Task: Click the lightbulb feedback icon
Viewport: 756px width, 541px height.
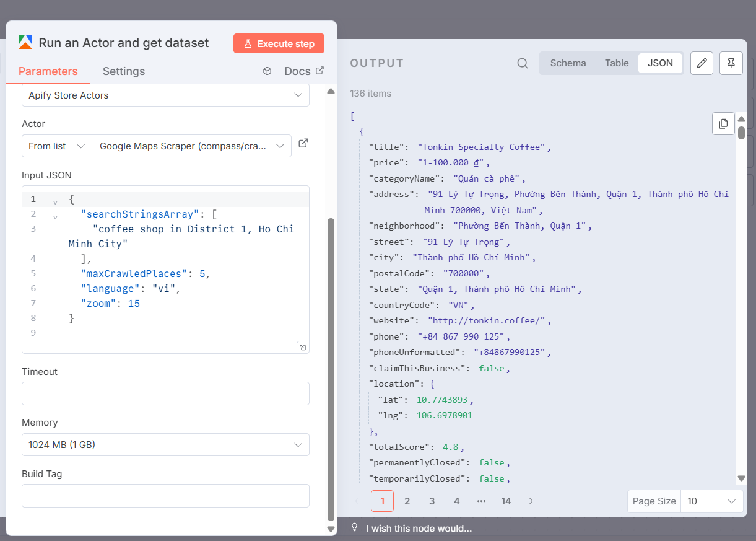Action: [355, 528]
